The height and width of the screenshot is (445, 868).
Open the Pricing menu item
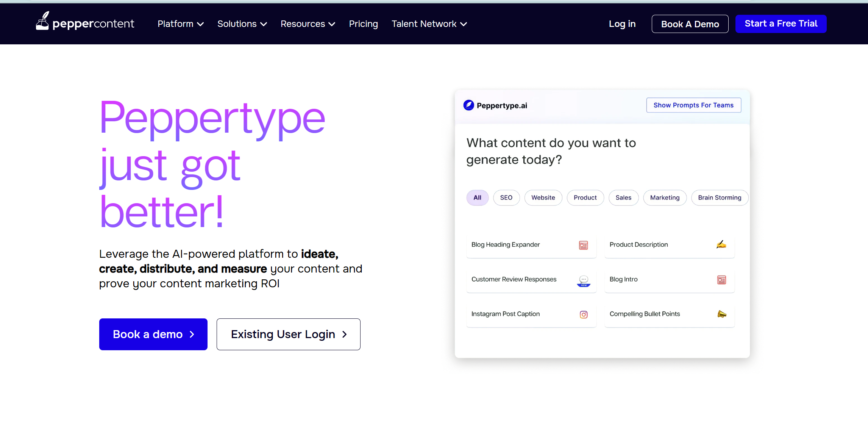point(363,24)
